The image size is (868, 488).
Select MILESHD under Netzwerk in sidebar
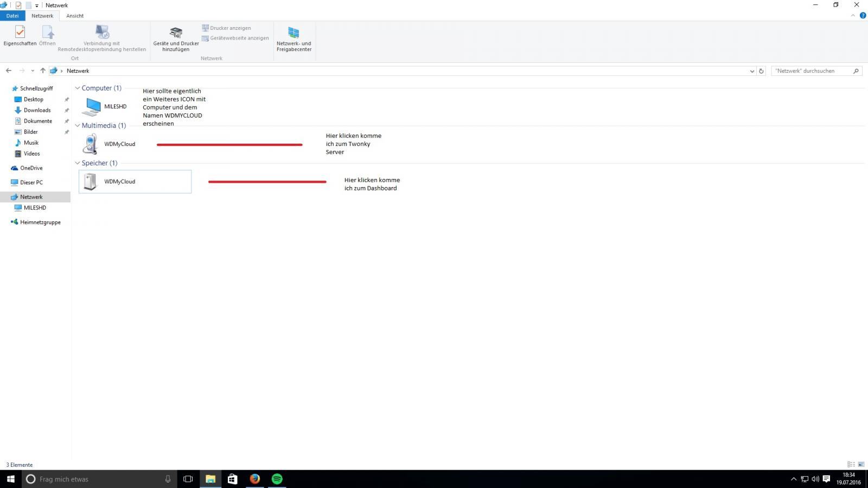click(x=35, y=208)
